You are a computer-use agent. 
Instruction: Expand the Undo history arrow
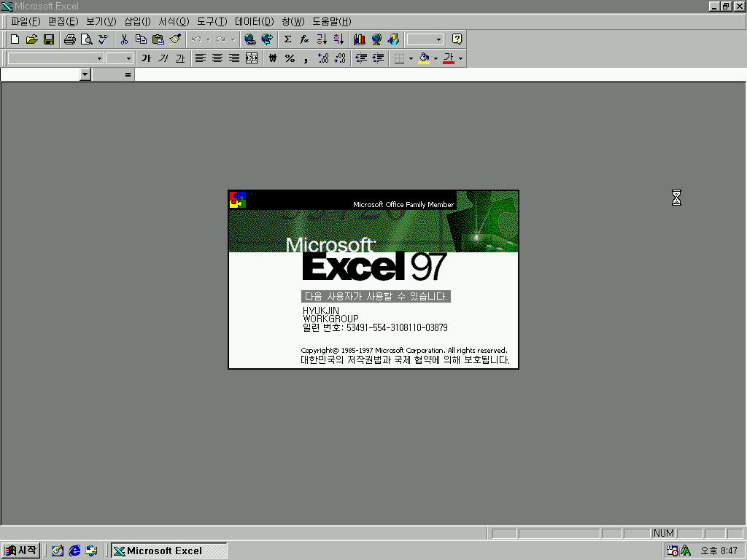tap(209, 39)
